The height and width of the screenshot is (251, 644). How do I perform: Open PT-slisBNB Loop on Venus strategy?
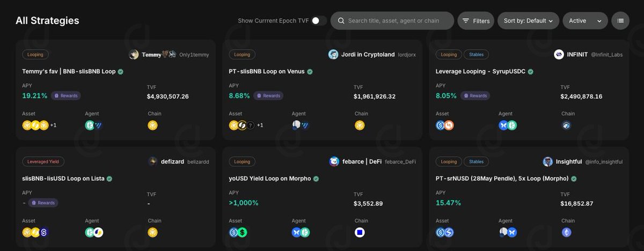267,71
